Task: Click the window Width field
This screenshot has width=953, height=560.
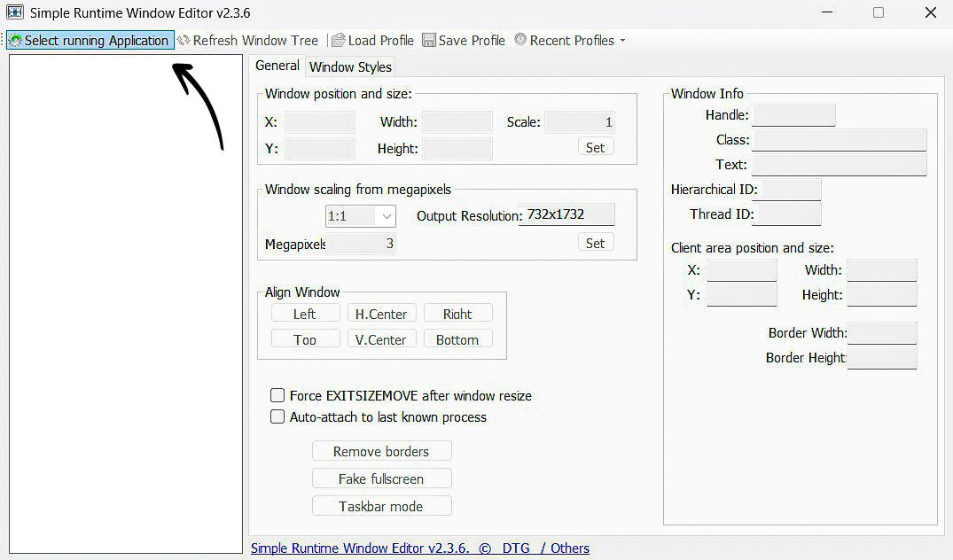Action: coord(457,122)
